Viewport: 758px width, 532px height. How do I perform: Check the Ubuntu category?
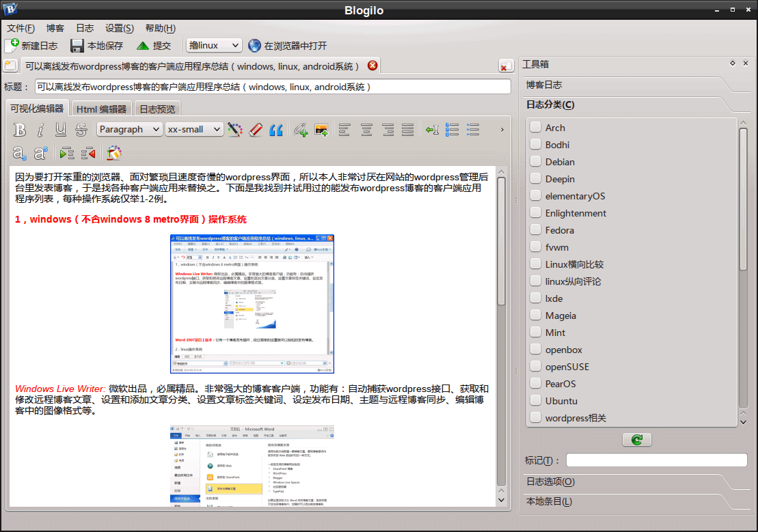click(535, 400)
